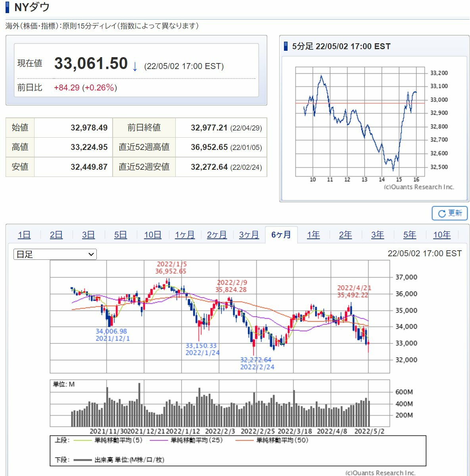This screenshot has height=476, width=470.
Task: Click the volume bar chart area
Action: [x=220, y=405]
